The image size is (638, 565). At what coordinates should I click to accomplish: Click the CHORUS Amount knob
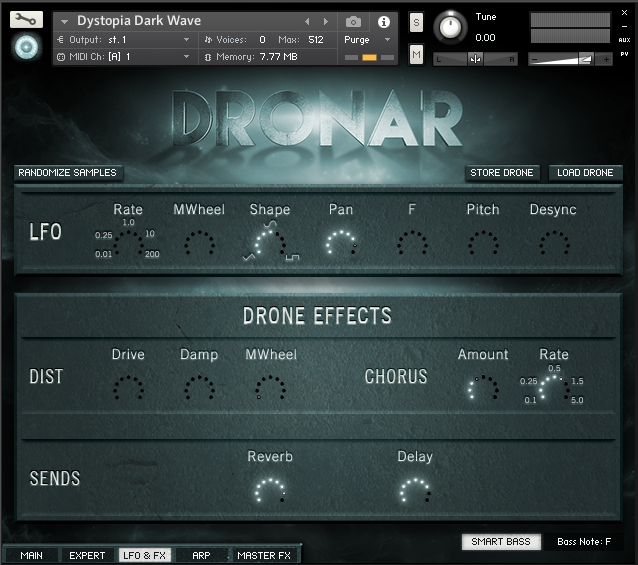click(483, 390)
